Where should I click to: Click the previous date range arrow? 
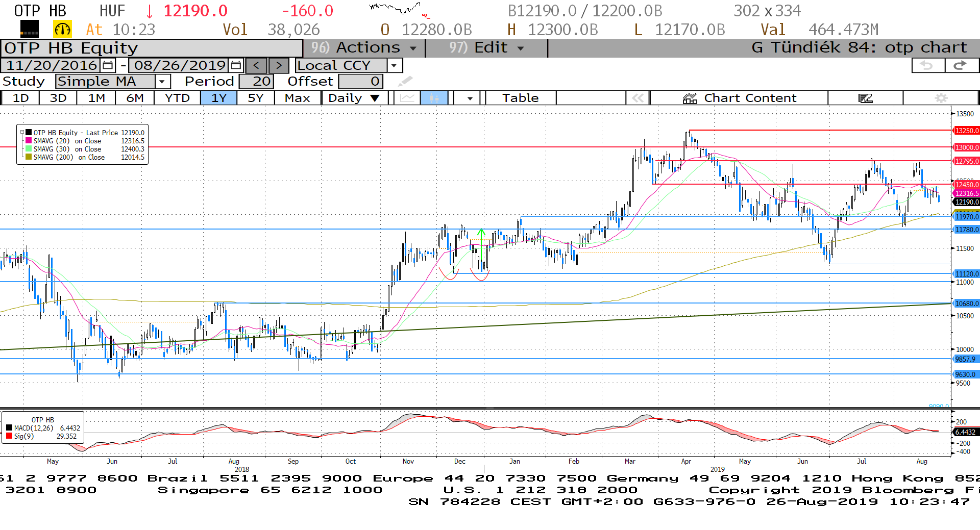click(256, 65)
